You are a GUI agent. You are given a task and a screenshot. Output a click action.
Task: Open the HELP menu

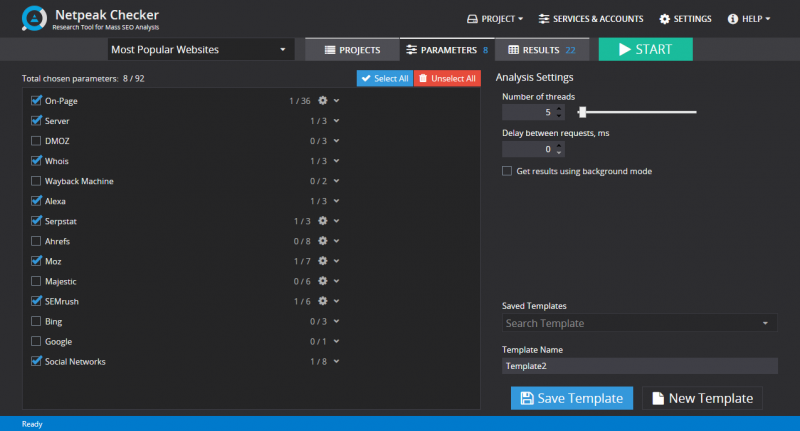[x=749, y=19]
